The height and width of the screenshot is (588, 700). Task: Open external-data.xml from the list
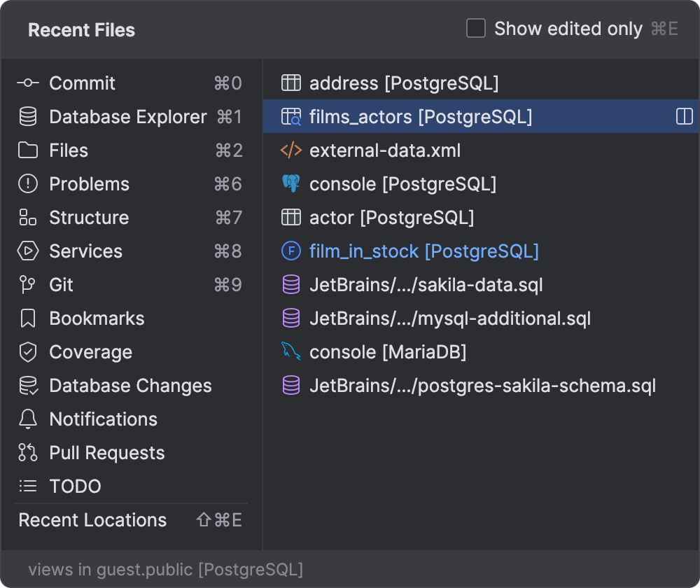pos(386,150)
